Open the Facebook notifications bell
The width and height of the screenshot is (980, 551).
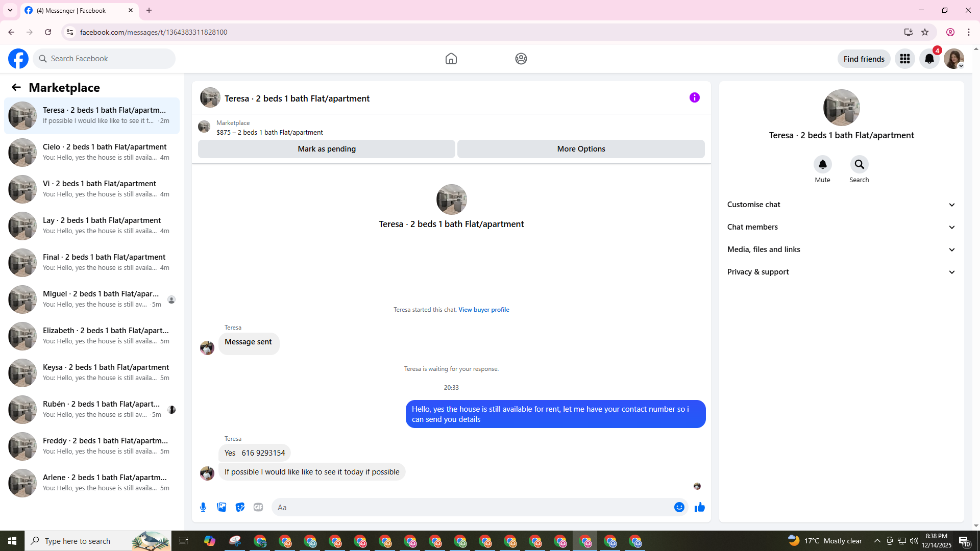point(929,59)
